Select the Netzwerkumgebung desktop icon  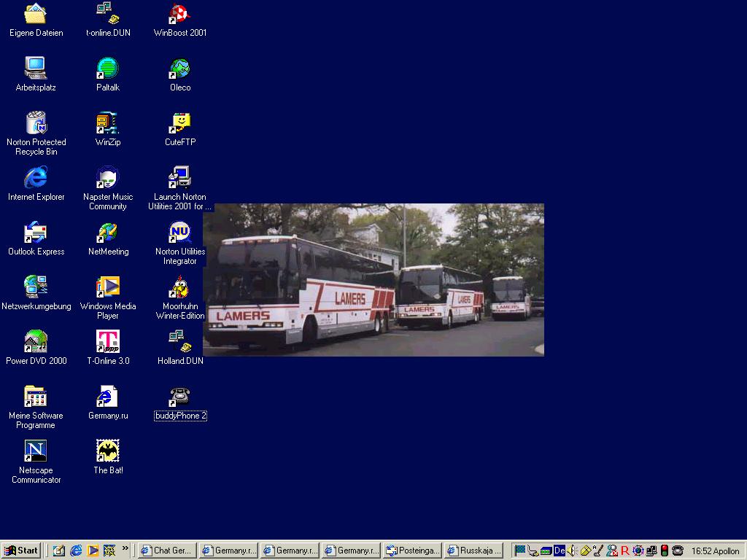coord(36,287)
